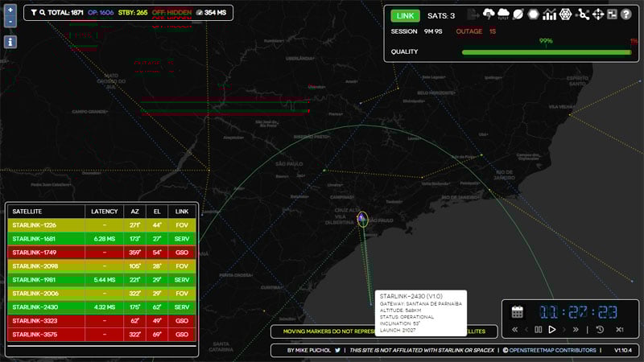Screen dimensions: 644x362
Task: Reset time with the clock history icon
Action: 600,330
